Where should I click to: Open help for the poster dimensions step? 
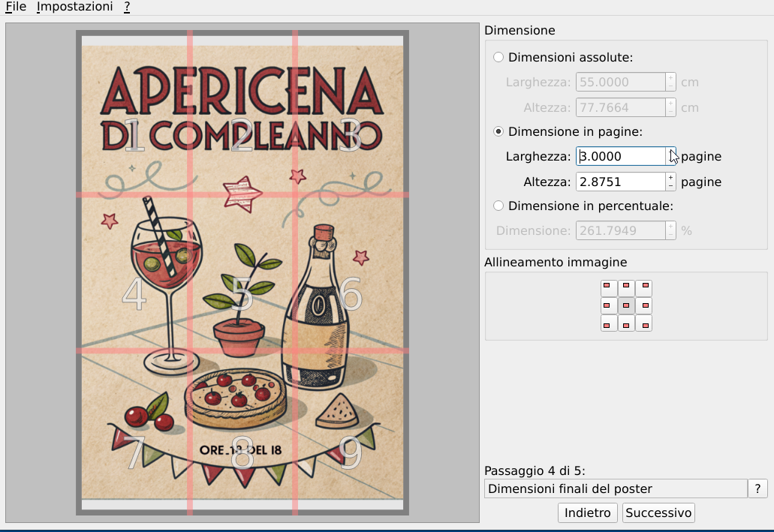757,488
